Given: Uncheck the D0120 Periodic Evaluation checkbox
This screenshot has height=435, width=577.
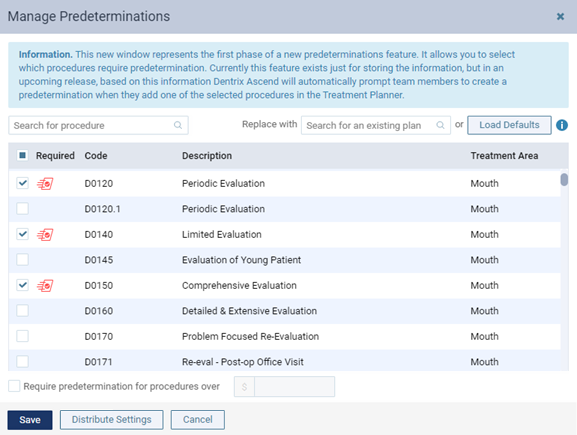Looking at the screenshot, I should tap(22, 183).
